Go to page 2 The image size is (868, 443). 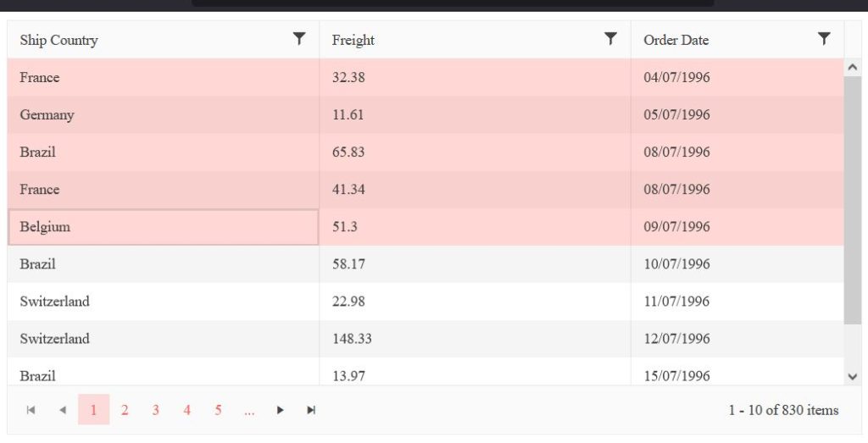pyautogui.click(x=125, y=410)
